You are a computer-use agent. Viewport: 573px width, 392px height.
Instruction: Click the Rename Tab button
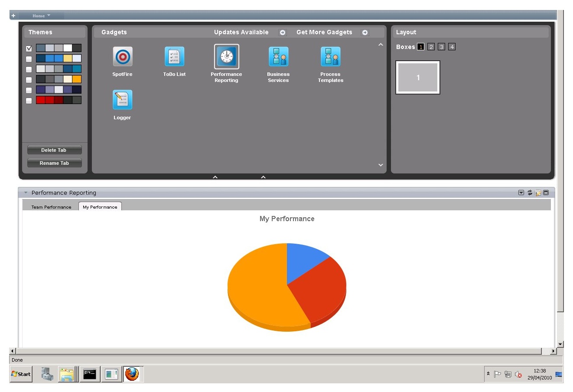click(54, 163)
